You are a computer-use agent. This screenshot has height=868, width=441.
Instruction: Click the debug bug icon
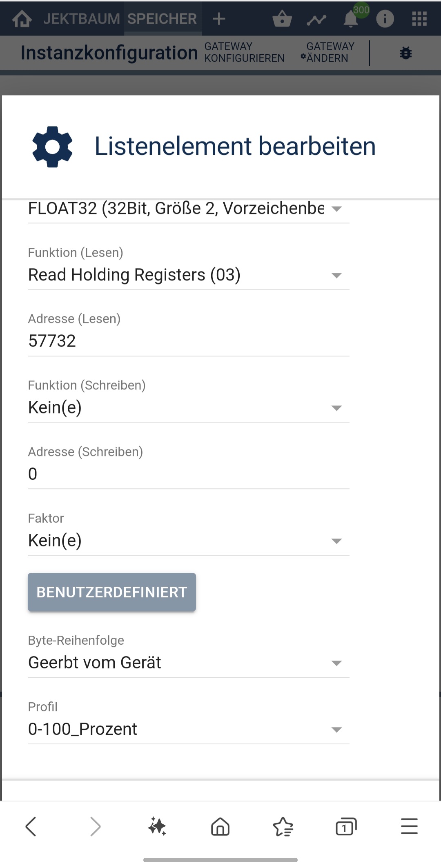(x=406, y=53)
